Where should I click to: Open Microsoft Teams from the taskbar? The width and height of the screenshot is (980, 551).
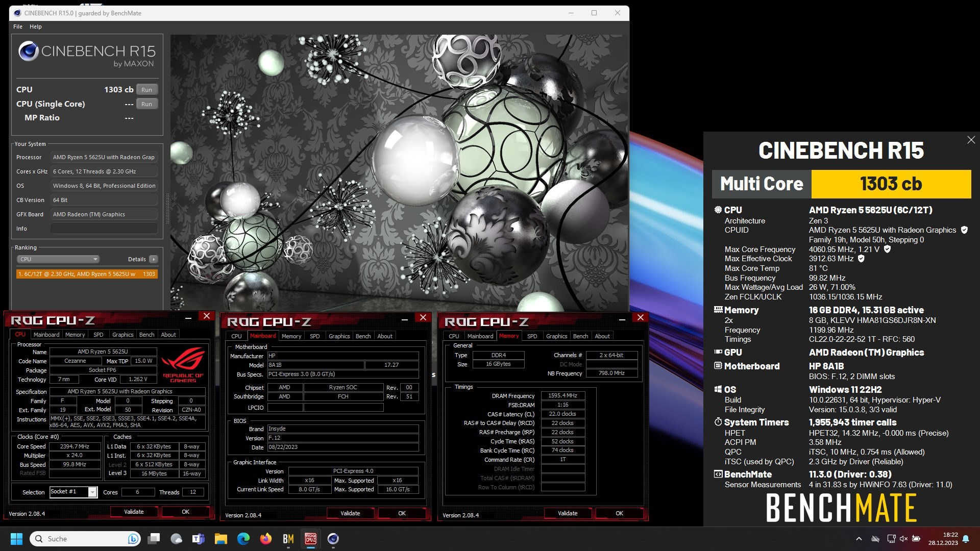[x=198, y=539]
